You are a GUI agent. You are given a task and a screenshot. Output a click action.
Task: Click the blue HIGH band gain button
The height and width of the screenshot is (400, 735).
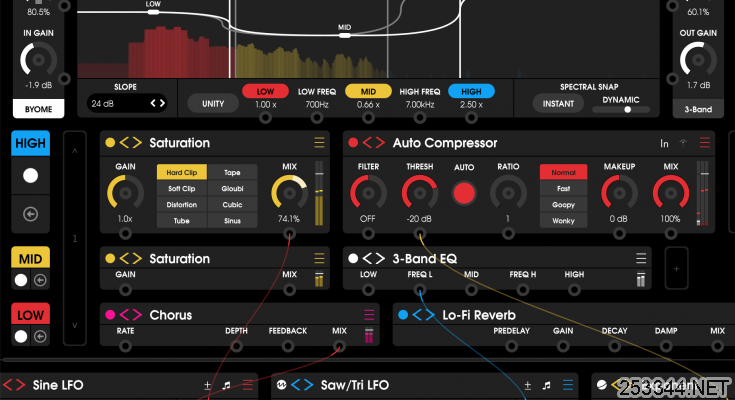coord(471,91)
